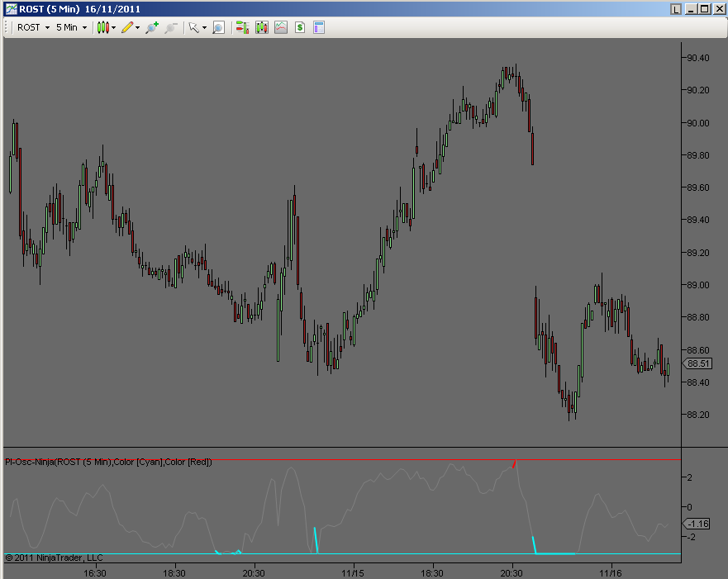Open the Indicators dialog icon
Viewport: 728px width, 579px height.
[281, 27]
